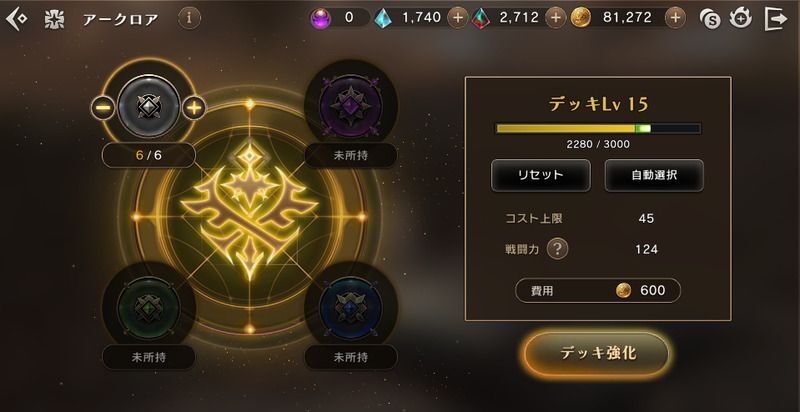Add more red-green gems beside 2,712
This screenshot has width=800, height=412.
[556, 18]
